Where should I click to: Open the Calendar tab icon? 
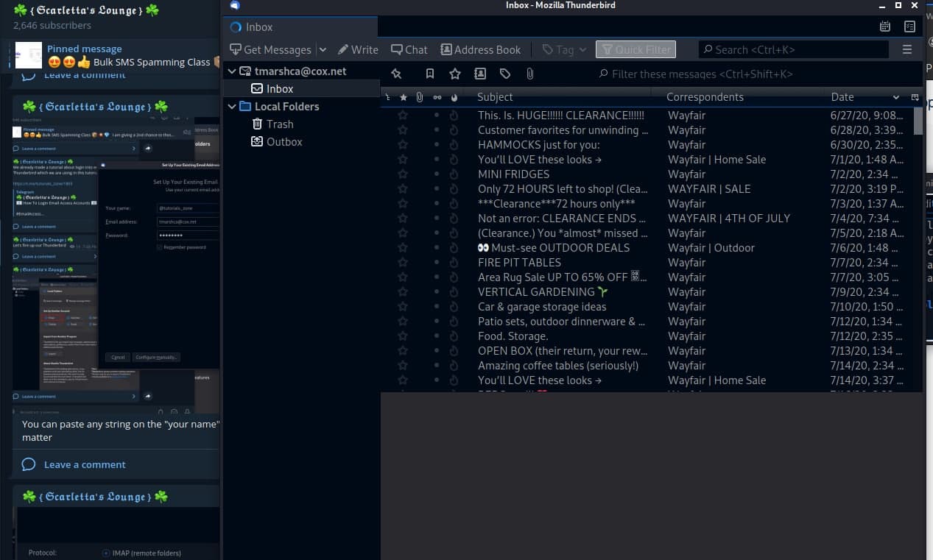point(885,26)
